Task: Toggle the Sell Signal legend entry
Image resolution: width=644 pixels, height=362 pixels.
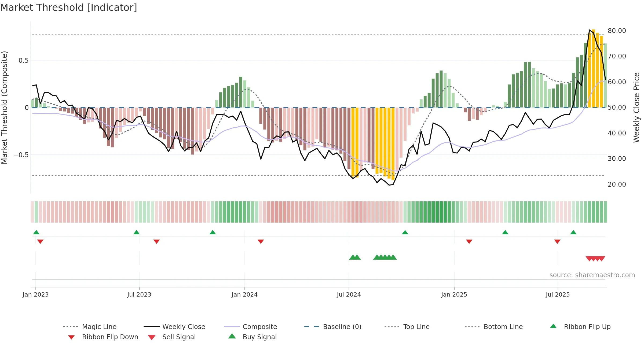Action: (172, 337)
